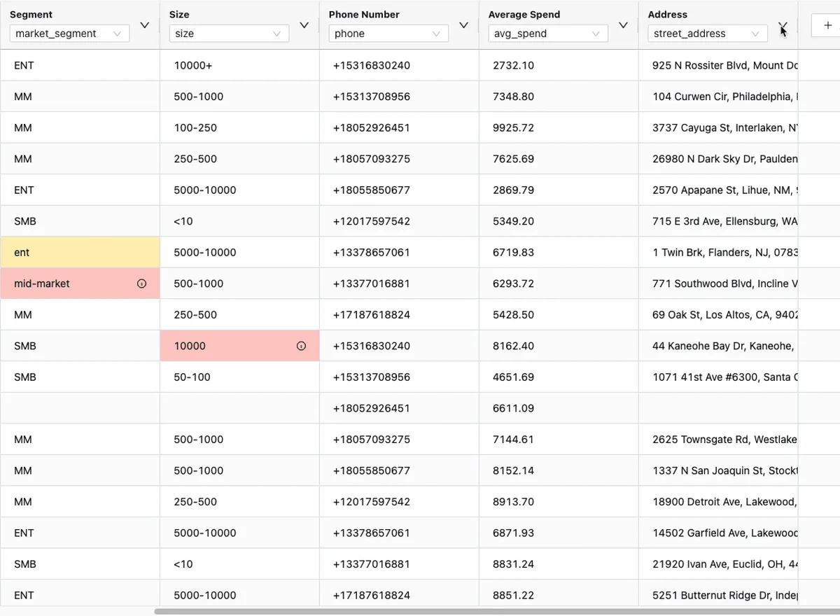Open the avg_spend mapping dropdown
The width and height of the screenshot is (840, 616).
pyautogui.click(x=548, y=34)
